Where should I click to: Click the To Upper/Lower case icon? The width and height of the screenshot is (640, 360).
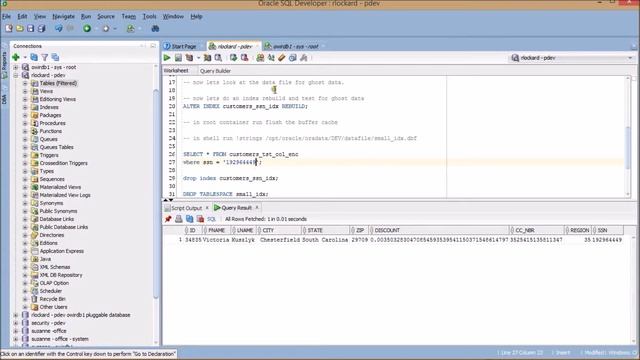point(271,58)
